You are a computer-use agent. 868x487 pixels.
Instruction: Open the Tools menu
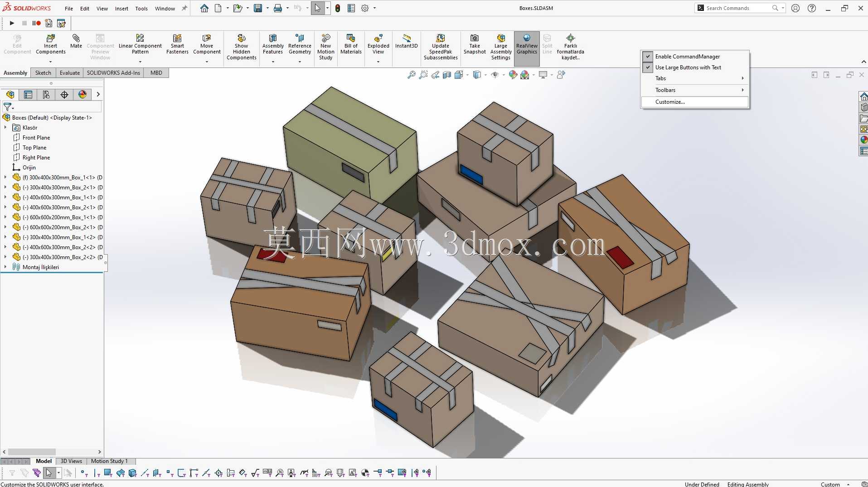tap(141, 9)
